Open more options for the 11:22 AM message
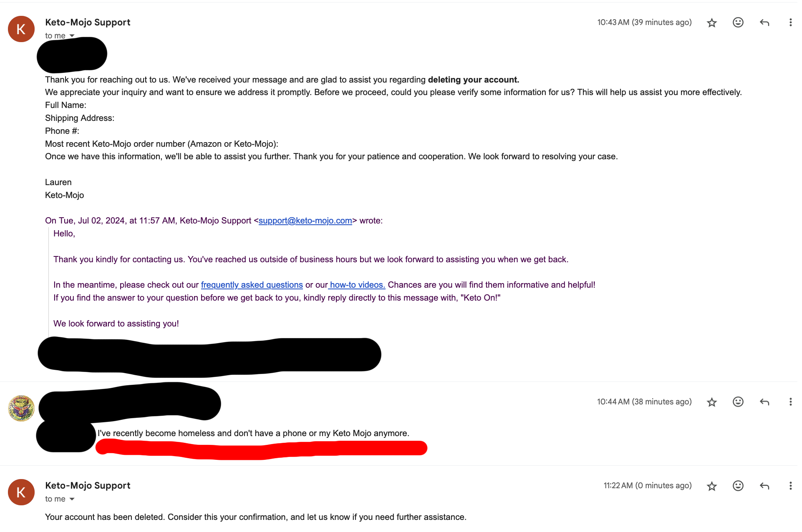Viewport: 802px width, 532px height. coord(790,486)
